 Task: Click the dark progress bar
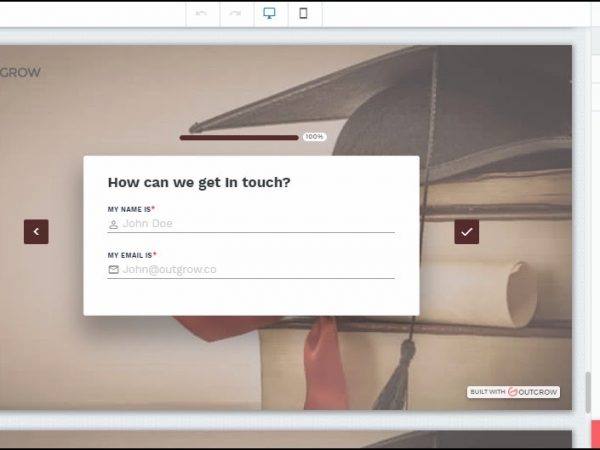(239, 137)
